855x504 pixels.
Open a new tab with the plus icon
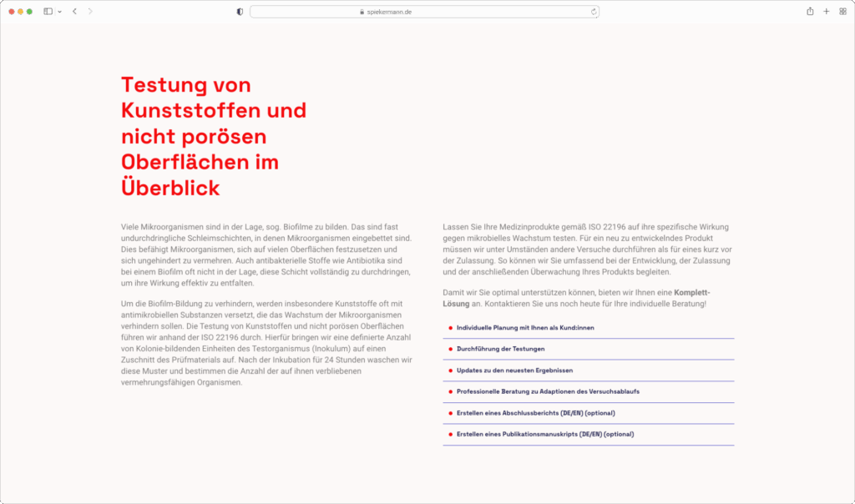tap(826, 12)
